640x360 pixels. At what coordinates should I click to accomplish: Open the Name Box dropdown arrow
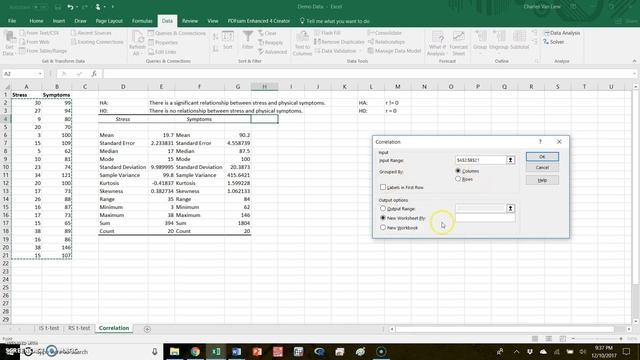[40, 74]
